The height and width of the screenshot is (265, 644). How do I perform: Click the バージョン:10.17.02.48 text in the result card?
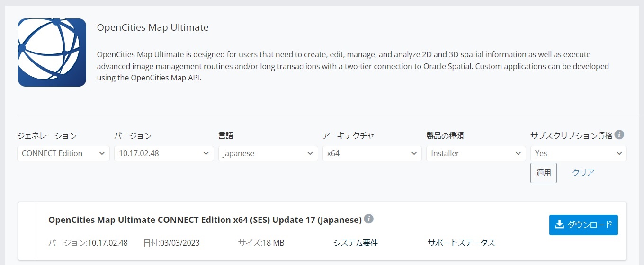tap(88, 243)
